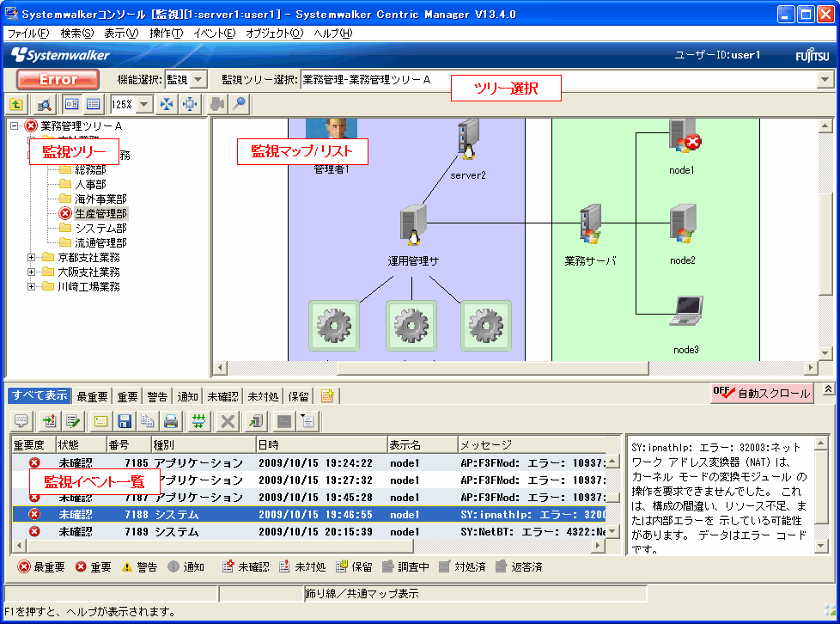Open the new-event notepad tab icon
This screenshot has height=624, width=840.
click(x=326, y=396)
